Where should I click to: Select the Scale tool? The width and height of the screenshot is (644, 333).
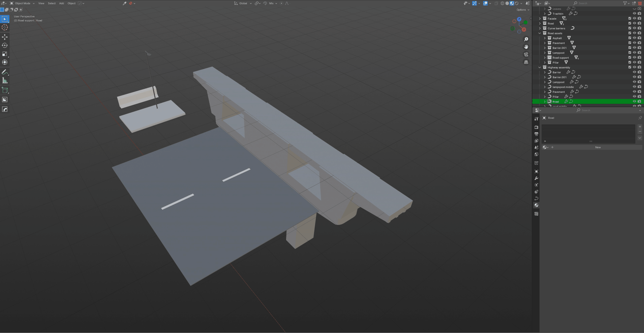5,54
